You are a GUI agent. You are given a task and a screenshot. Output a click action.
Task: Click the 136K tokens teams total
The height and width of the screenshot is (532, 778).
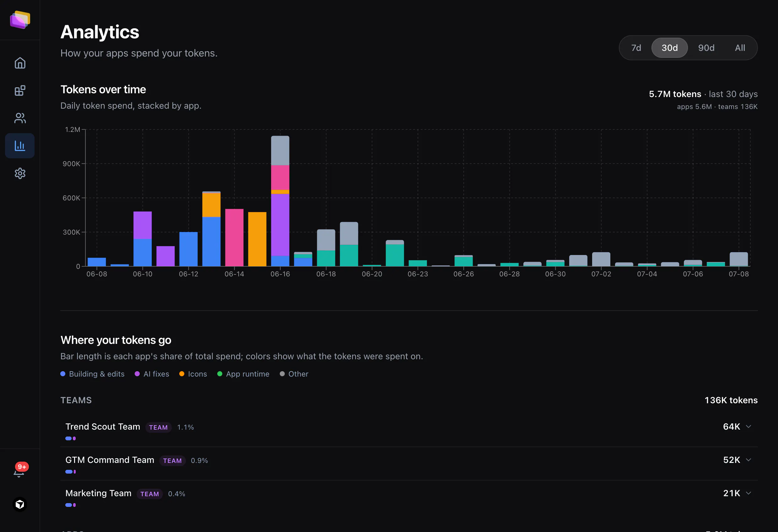click(731, 400)
